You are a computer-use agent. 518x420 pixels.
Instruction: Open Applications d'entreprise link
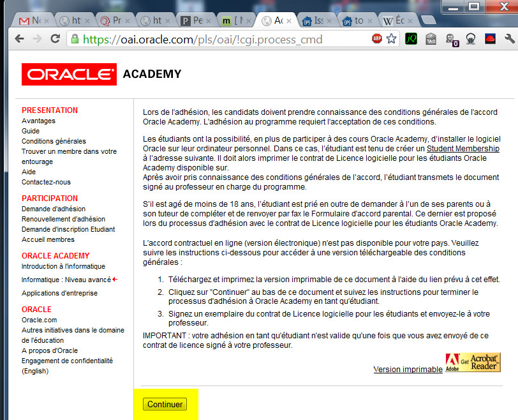(x=59, y=293)
